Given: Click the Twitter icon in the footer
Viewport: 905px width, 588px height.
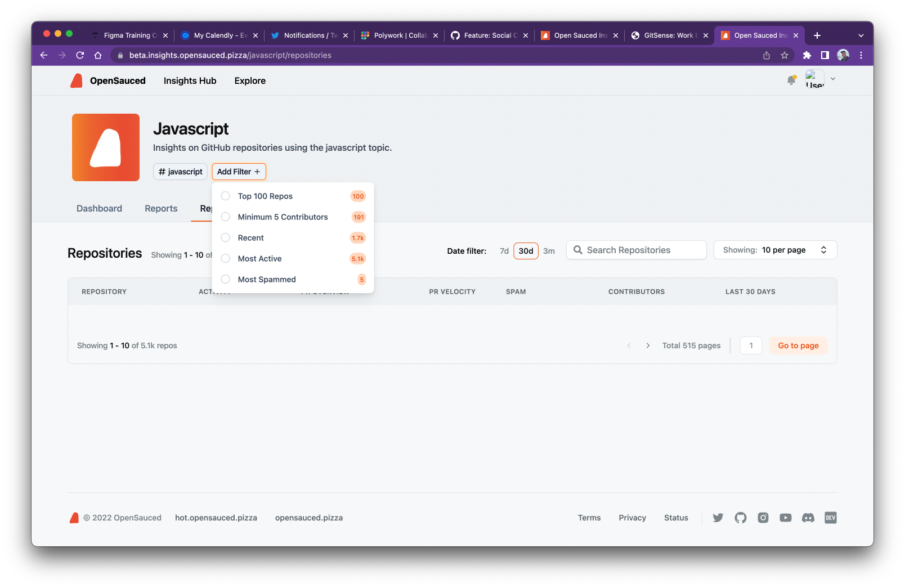Looking at the screenshot, I should [x=718, y=518].
